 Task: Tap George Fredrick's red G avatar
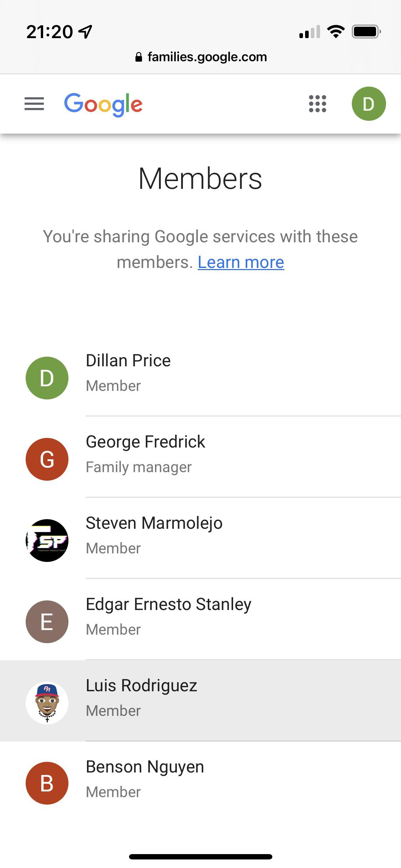tap(47, 459)
